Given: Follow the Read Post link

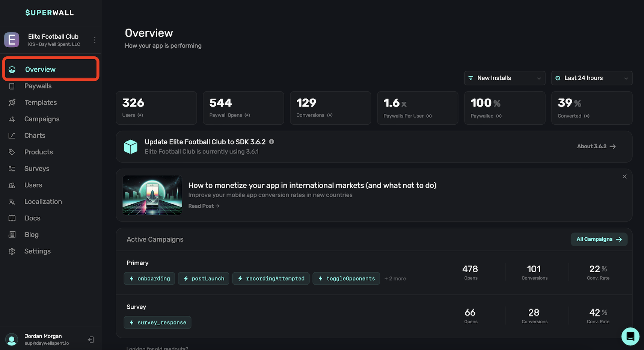Looking at the screenshot, I should point(204,206).
